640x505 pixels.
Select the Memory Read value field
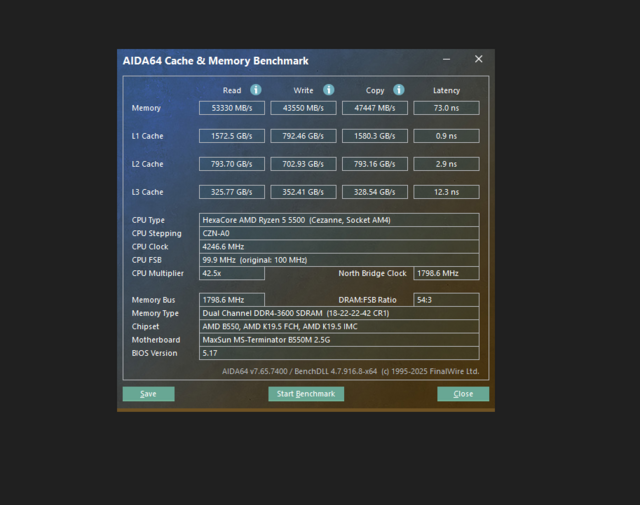[x=232, y=108]
